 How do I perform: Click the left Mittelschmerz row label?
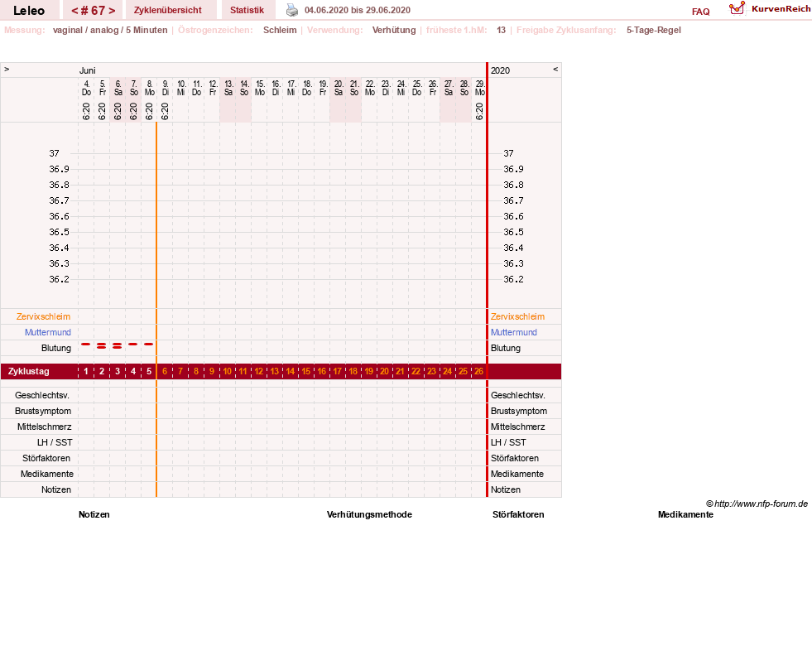(x=45, y=427)
